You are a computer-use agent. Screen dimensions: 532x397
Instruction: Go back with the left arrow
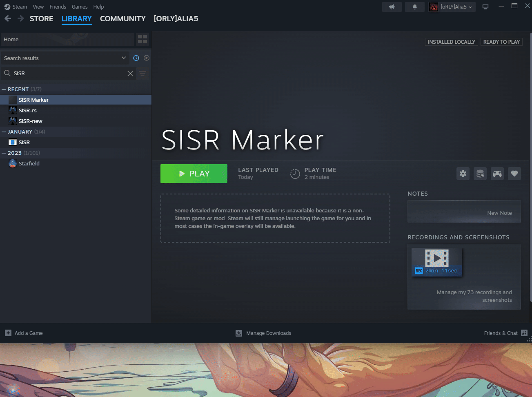8,18
